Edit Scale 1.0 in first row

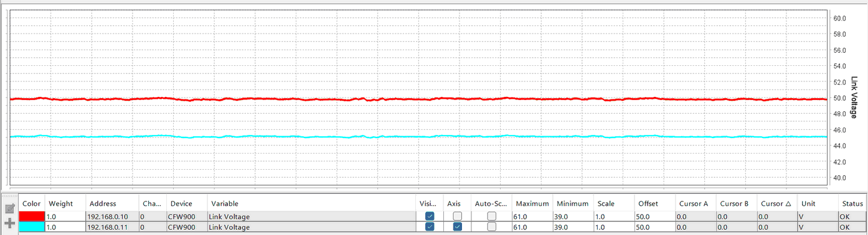click(615, 216)
